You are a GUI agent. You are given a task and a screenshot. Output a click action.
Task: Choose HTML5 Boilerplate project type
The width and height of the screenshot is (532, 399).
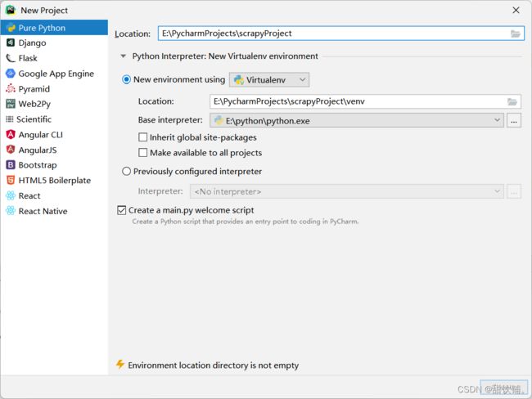[x=54, y=180]
